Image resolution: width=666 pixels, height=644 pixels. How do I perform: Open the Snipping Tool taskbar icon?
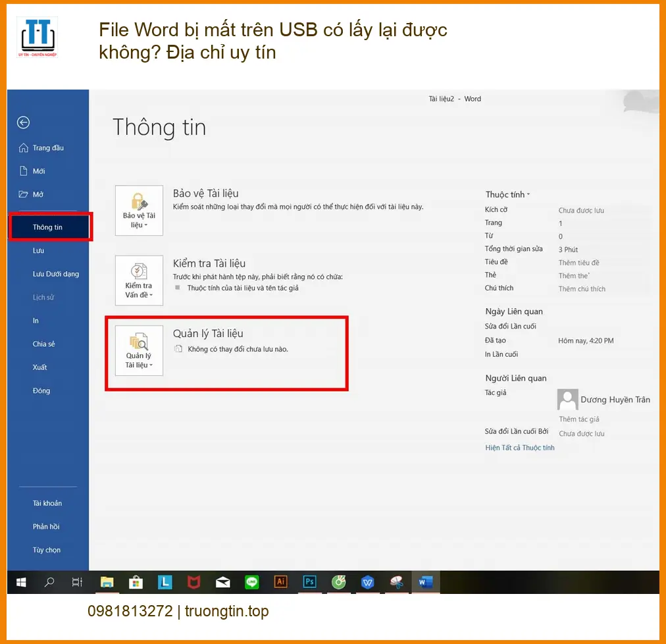point(396,582)
